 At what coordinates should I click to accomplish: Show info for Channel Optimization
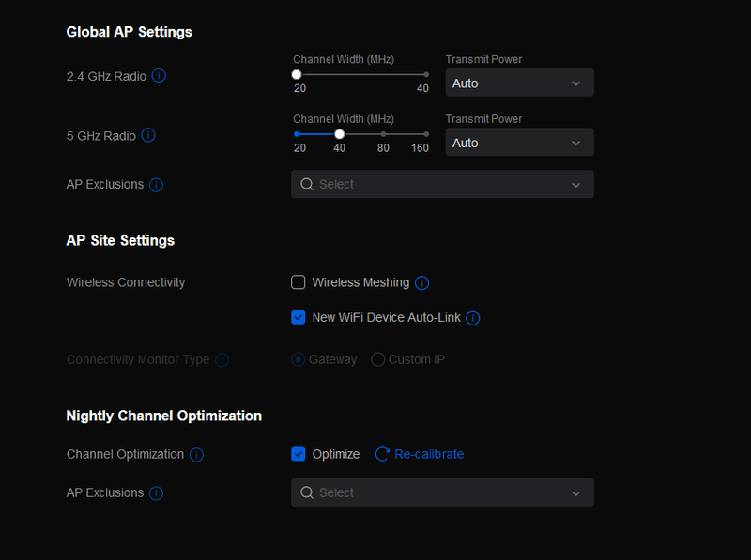click(196, 455)
